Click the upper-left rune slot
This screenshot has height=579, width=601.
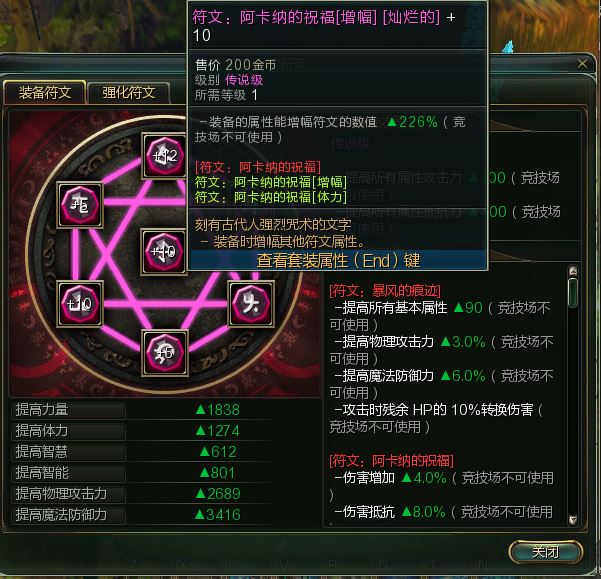click(80, 205)
